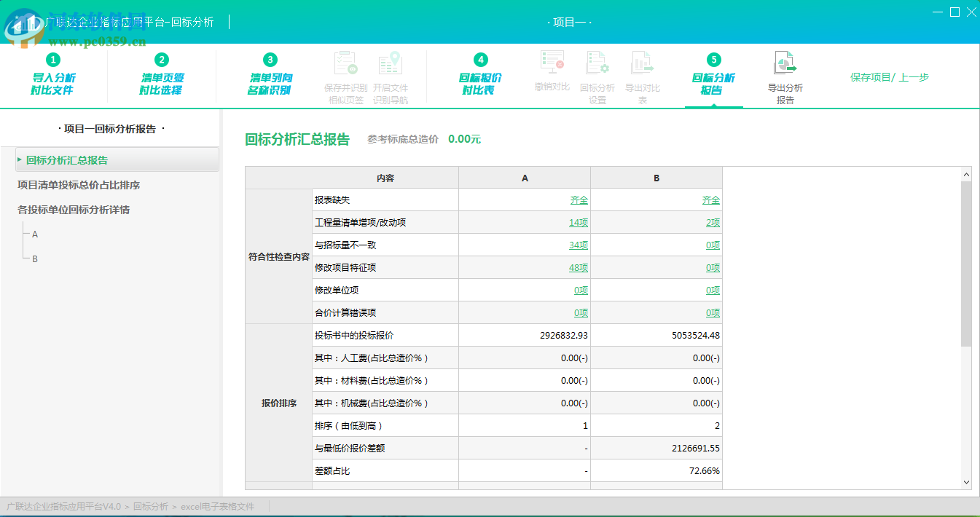Go to step 1 导入分析对比文件
The height and width of the screenshot is (517, 980).
coord(52,73)
